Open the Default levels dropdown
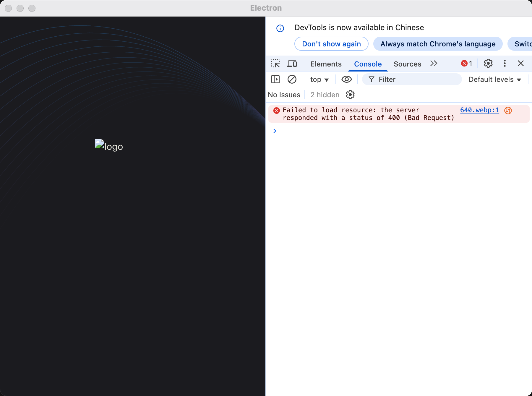Viewport: 532px width, 396px height. (494, 79)
